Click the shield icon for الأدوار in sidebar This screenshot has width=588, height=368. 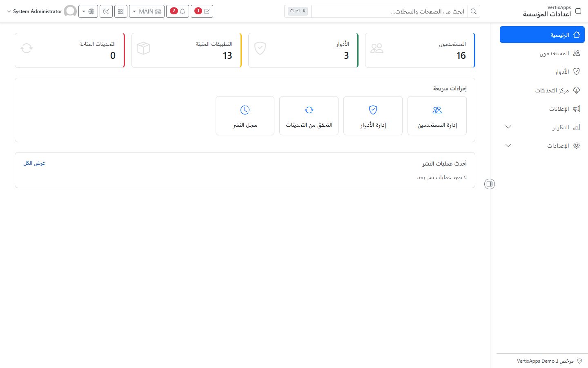577,72
